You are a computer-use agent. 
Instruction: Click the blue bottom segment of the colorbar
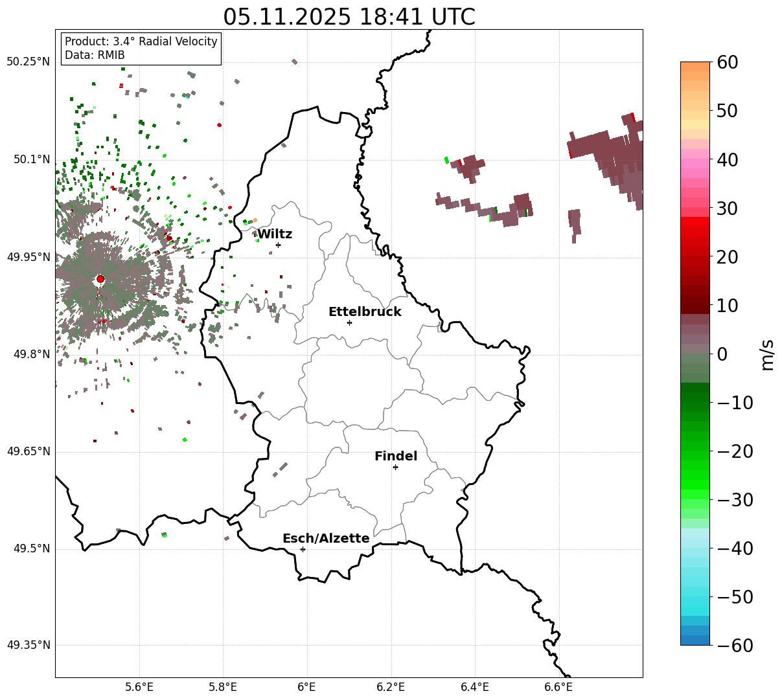[695, 640]
